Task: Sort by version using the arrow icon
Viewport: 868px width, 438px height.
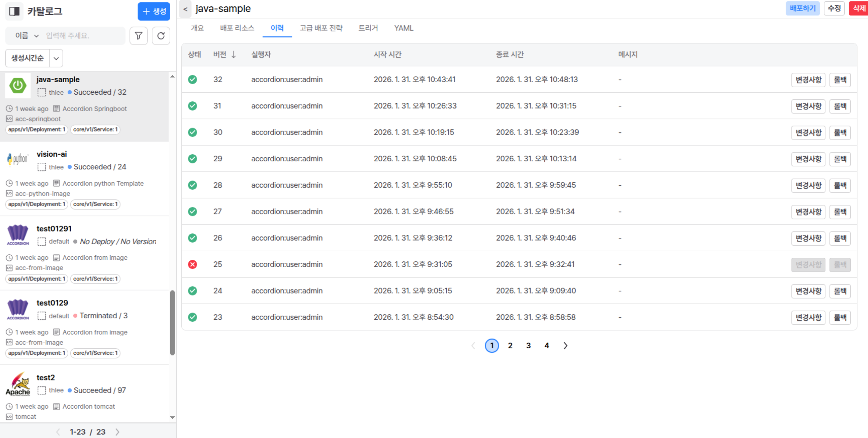Action: tap(233, 54)
